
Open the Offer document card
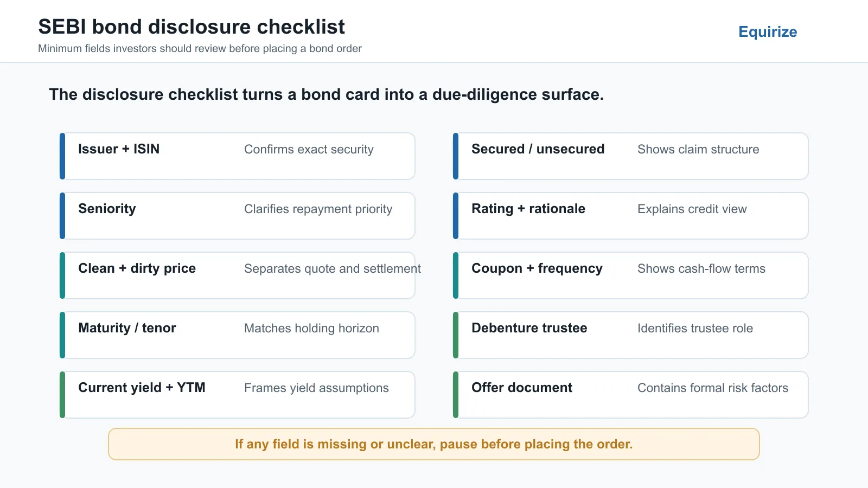(631, 395)
